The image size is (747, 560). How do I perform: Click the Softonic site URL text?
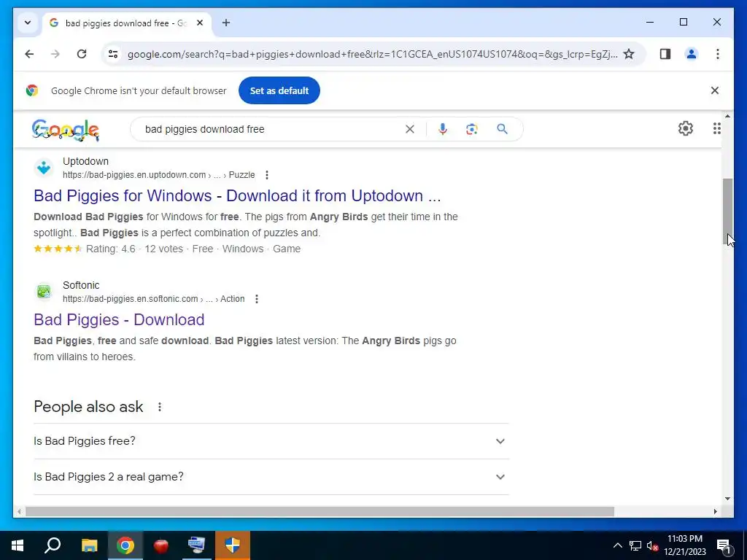pyautogui.click(x=153, y=299)
